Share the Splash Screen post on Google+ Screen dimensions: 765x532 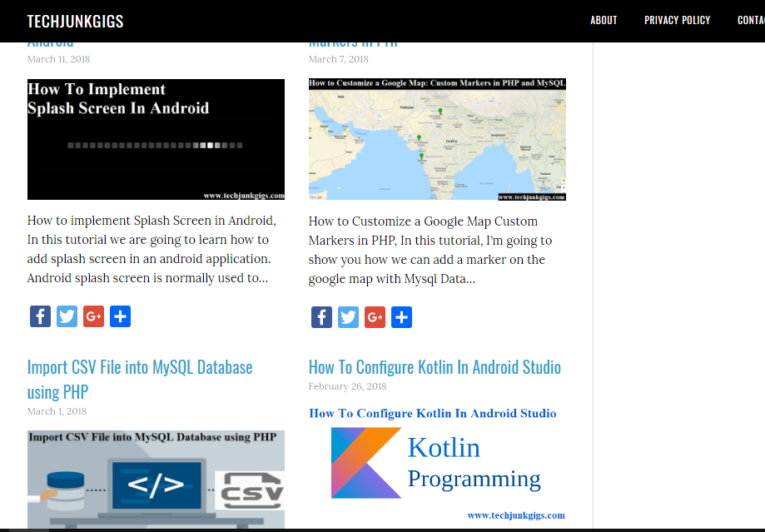coord(94,316)
